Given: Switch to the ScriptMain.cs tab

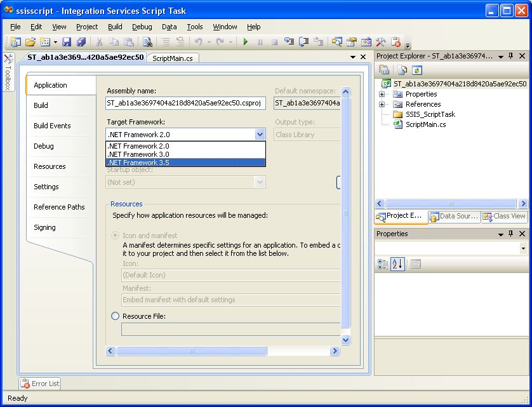Looking at the screenshot, I should point(173,58).
